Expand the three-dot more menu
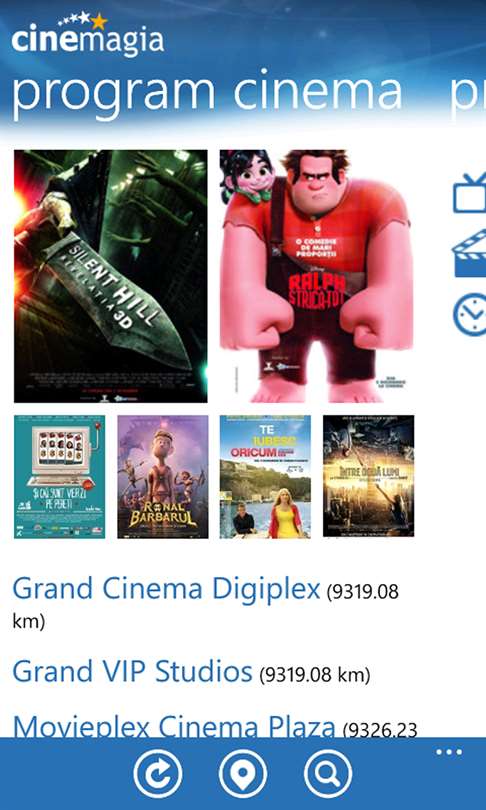 449,752
